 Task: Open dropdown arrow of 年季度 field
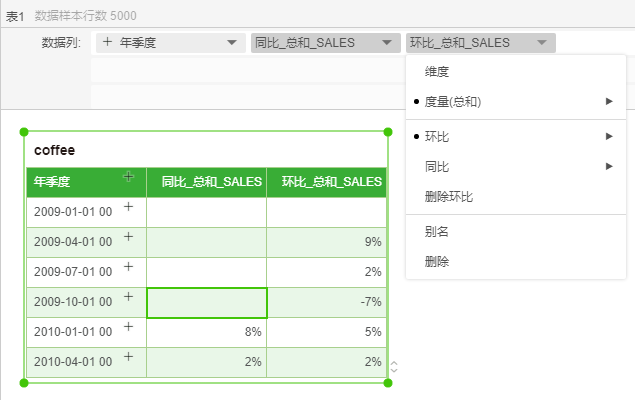[232, 43]
